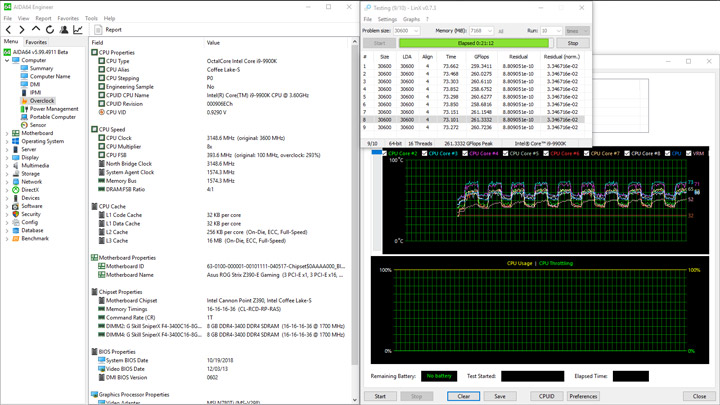Open the Problem size dropdown in LinX
720x405 pixels.
click(x=417, y=31)
